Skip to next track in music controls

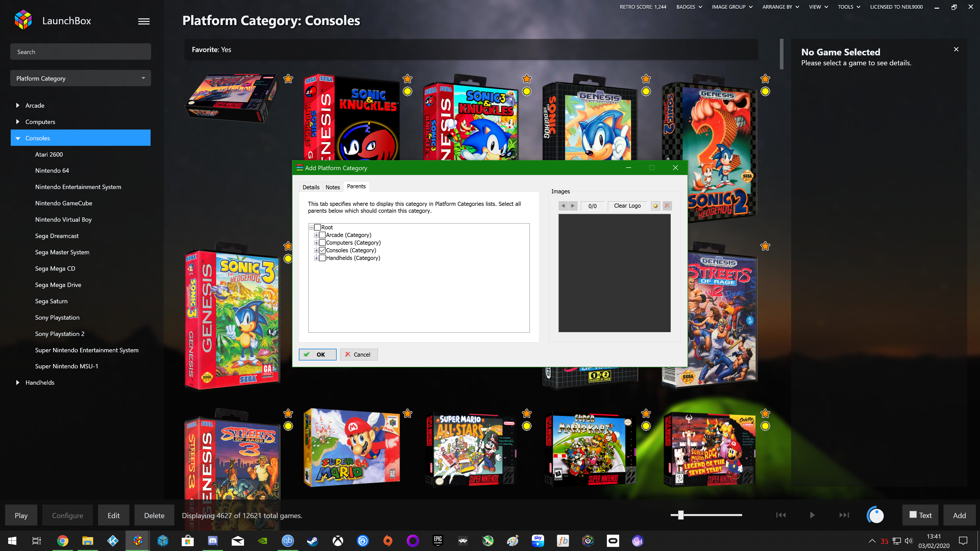pyautogui.click(x=844, y=515)
